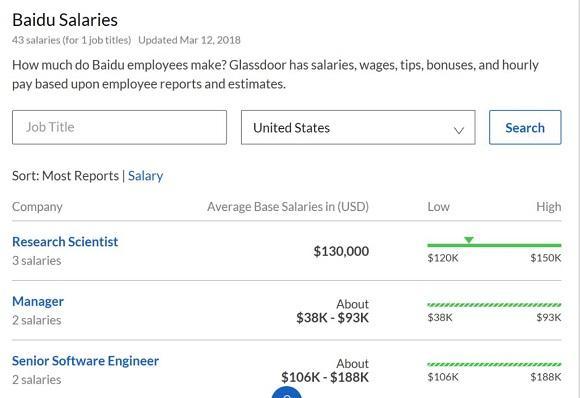
Task: Click the Job Title input field
Action: (119, 127)
